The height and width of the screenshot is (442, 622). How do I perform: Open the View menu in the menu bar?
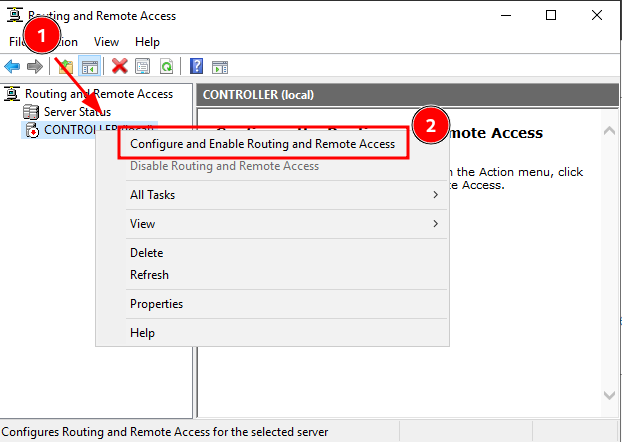(106, 42)
